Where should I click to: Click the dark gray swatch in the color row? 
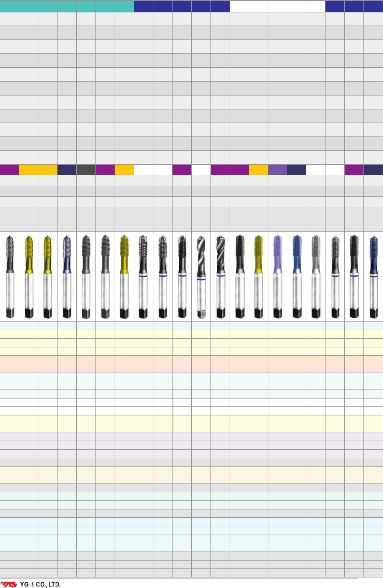86,170
